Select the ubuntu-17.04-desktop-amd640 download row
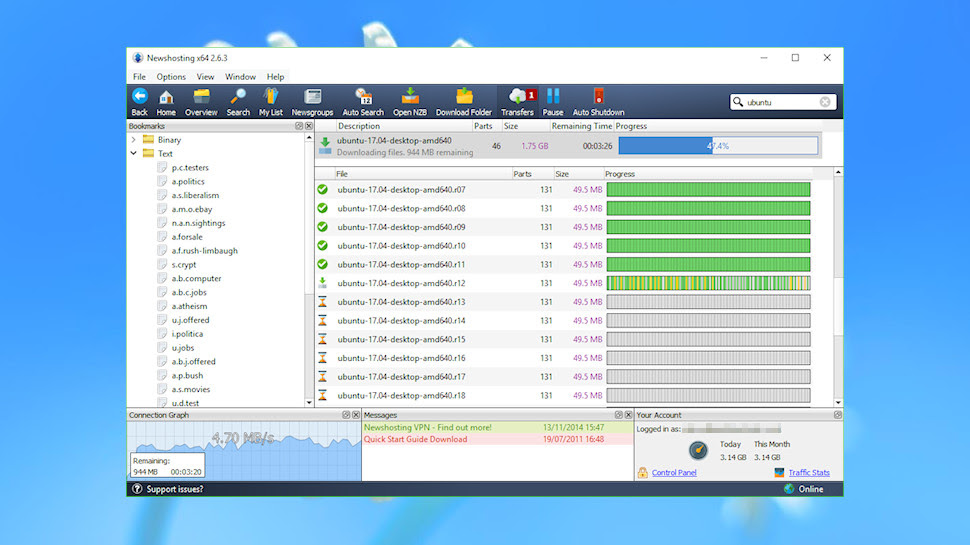The width and height of the screenshot is (970, 545). point(568,147)
